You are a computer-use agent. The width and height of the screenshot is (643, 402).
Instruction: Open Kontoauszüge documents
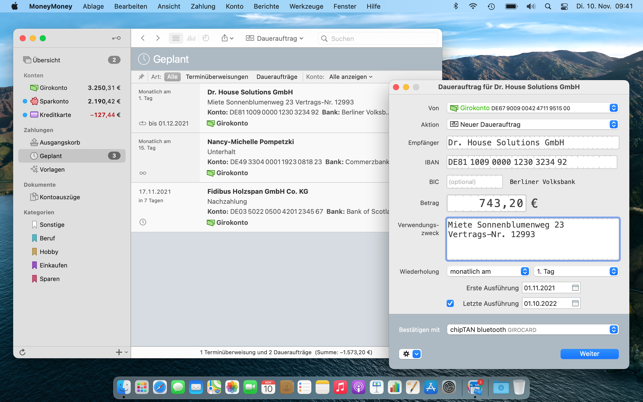point(72,197)
